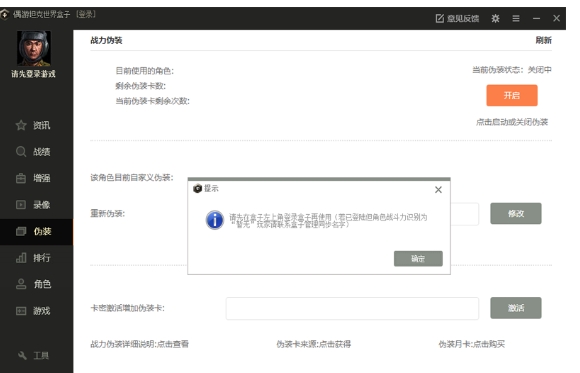This screenshot has height=373, width=580.
Task: Toggle disguise with the orange 开启 button
Action: [512, 95]
